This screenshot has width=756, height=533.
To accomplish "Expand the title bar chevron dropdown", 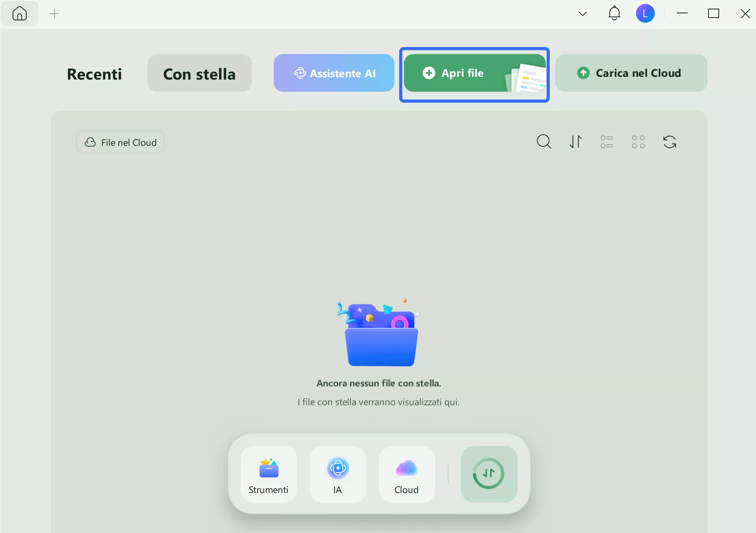I will [583, 14].
